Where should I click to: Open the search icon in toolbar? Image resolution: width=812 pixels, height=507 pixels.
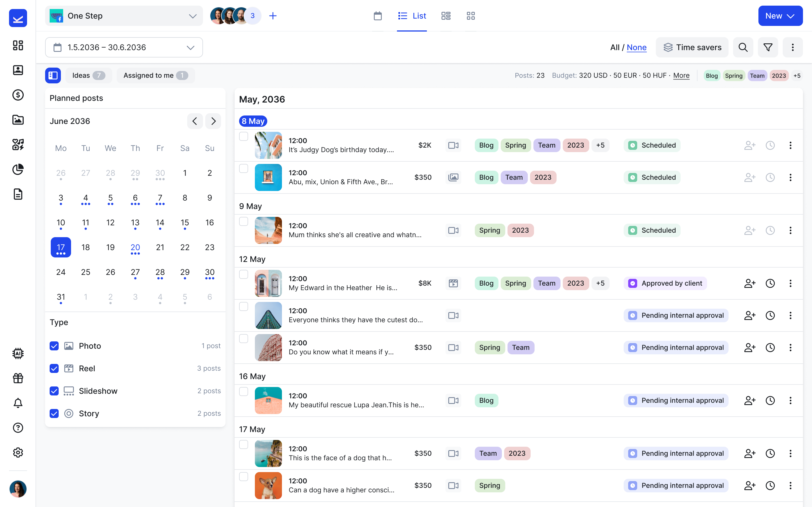(x=743, y=47)
